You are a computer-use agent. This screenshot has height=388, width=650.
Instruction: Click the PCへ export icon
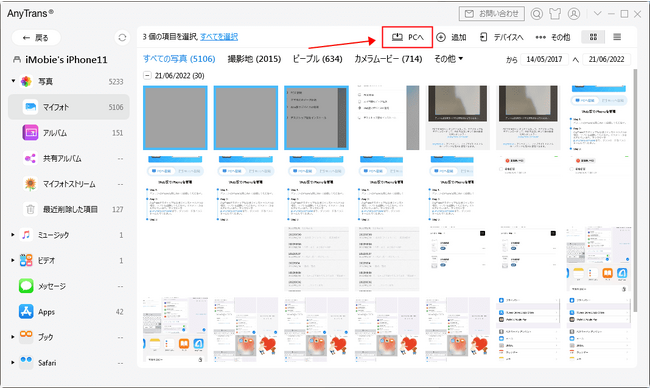(x=397, y=37)
